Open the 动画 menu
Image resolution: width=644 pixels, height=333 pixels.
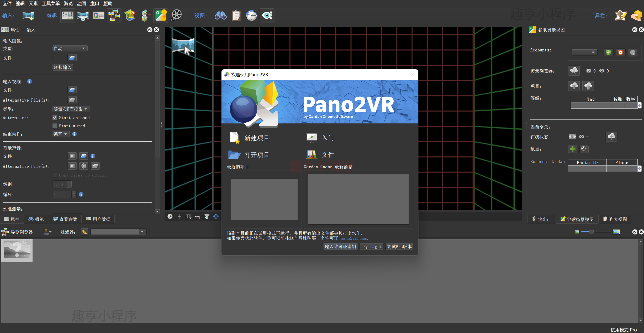[82, 3]
